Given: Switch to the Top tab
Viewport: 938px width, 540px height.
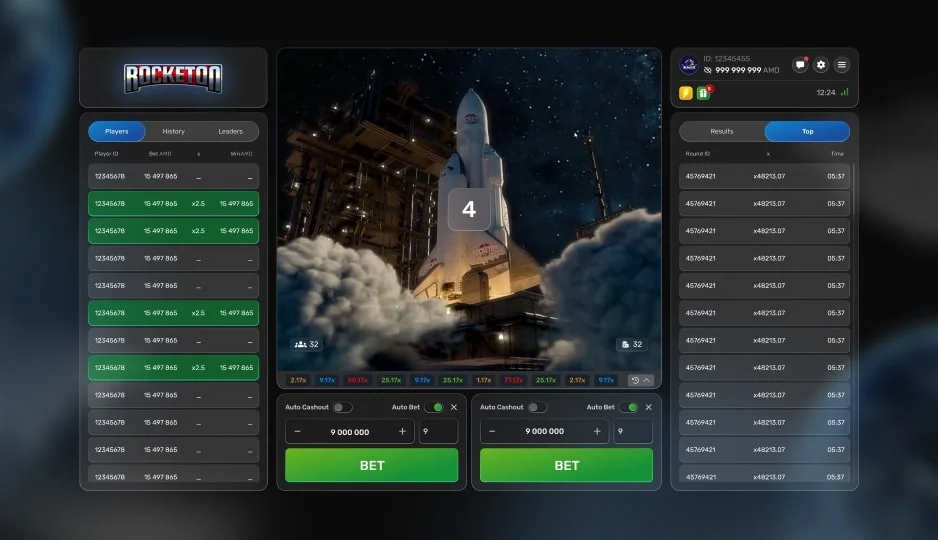Looking at the screenshot, I should click(x=808, y=132).
